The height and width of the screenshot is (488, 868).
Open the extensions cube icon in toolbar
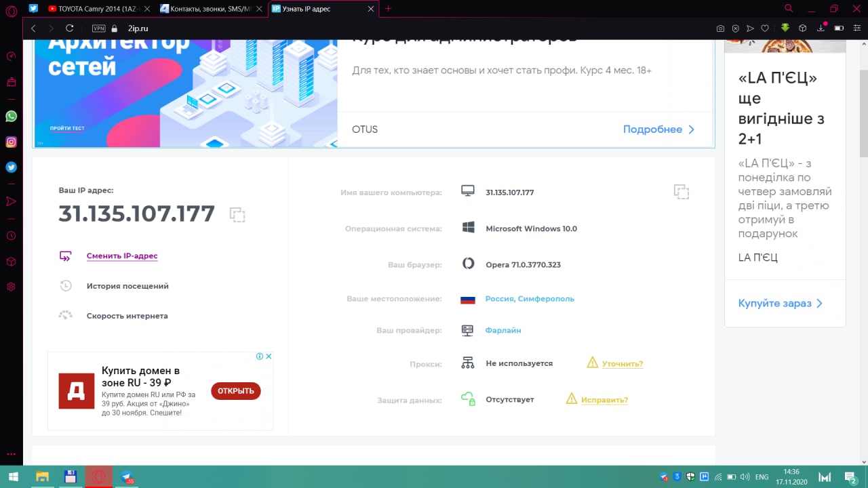(803, 28)
